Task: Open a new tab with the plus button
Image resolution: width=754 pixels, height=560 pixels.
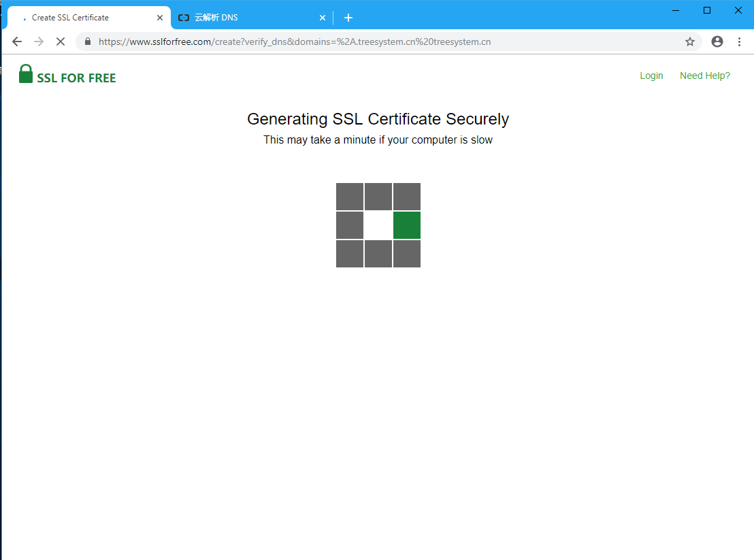Action: (x=348, y=18)
